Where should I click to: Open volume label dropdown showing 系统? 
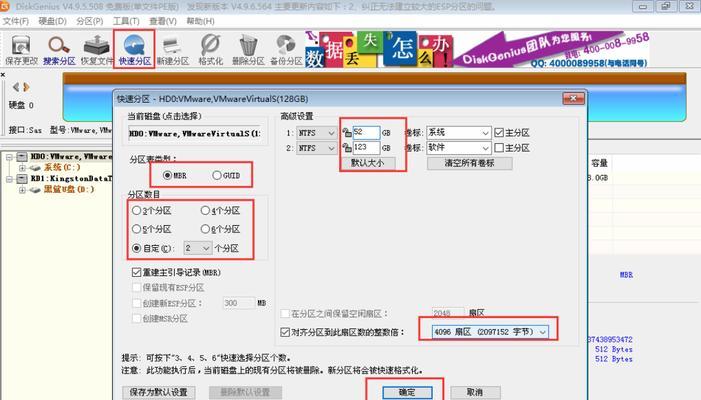(x=459, y=133)
